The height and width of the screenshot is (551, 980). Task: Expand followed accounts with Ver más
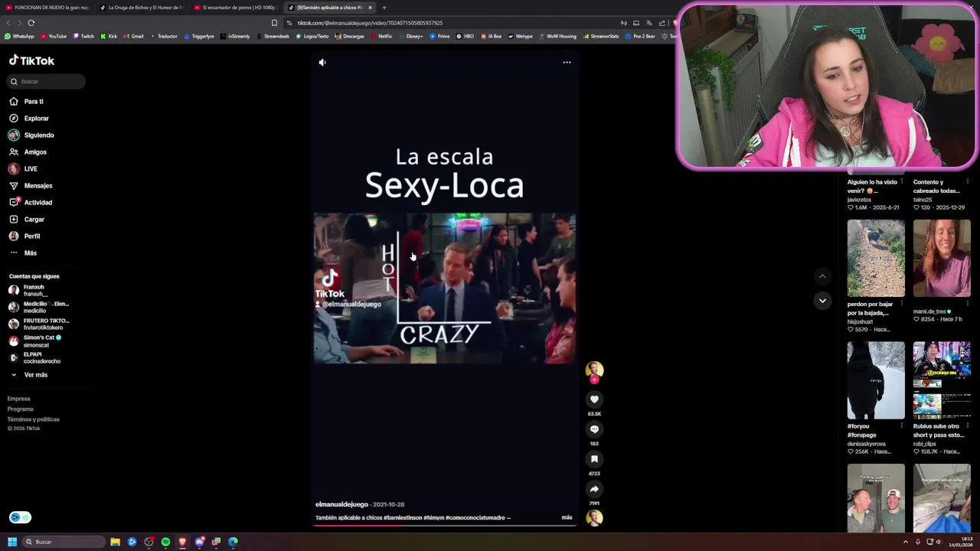(x=35, y=375)
